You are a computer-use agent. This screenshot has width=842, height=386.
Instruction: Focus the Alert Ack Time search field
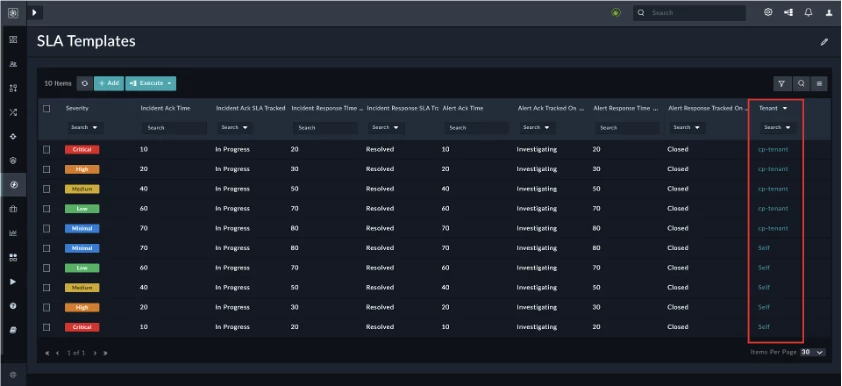pyautogui.click(x=476, y=128)
